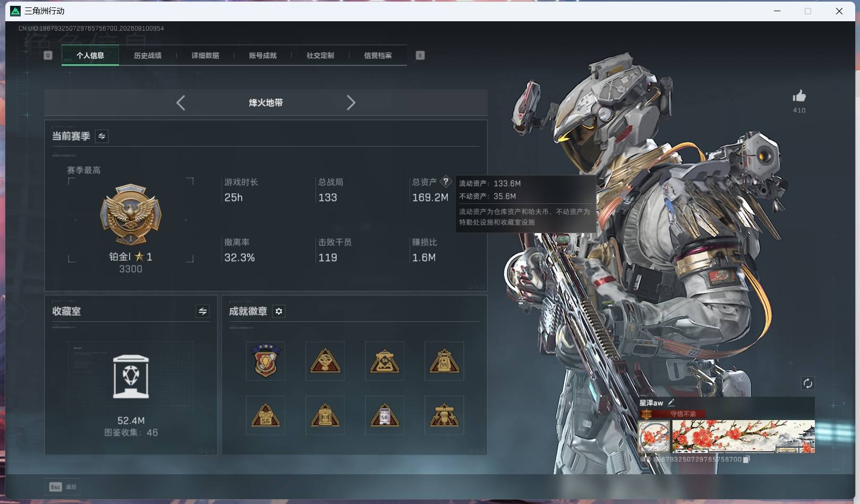Open the 收藏室 display case icon
860x504 pixels.
click(x=131, y=377)
